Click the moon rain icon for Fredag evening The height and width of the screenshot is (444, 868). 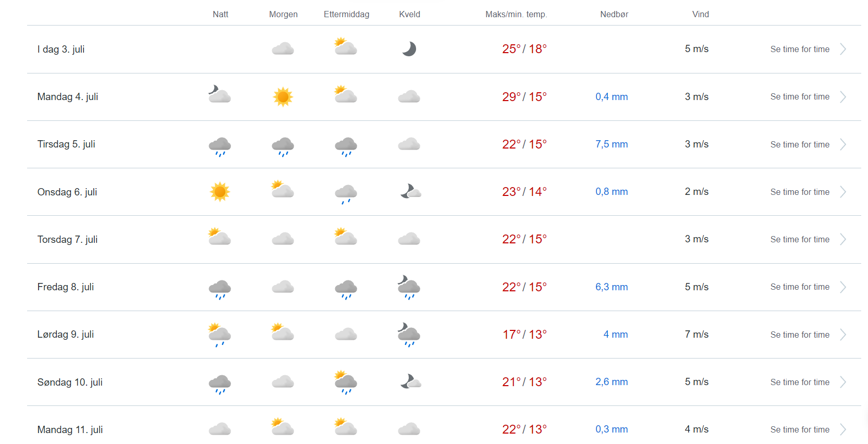point(409,287)
